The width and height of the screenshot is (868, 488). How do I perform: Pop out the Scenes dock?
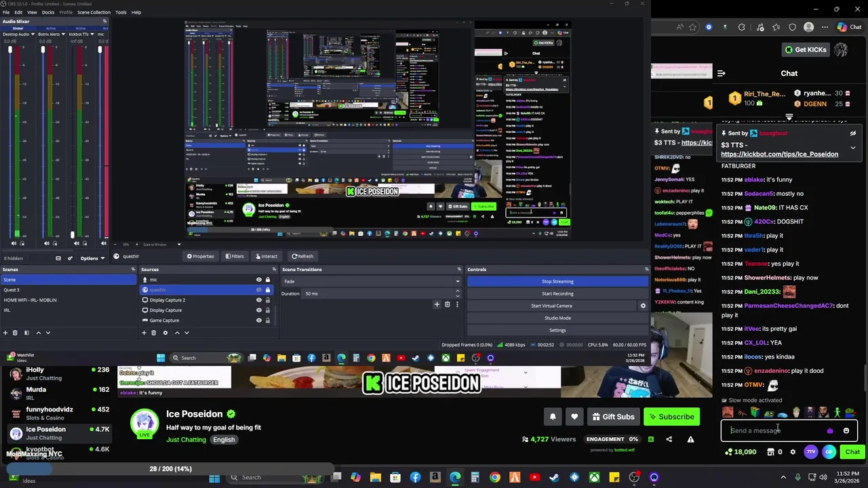coord(133,270)
